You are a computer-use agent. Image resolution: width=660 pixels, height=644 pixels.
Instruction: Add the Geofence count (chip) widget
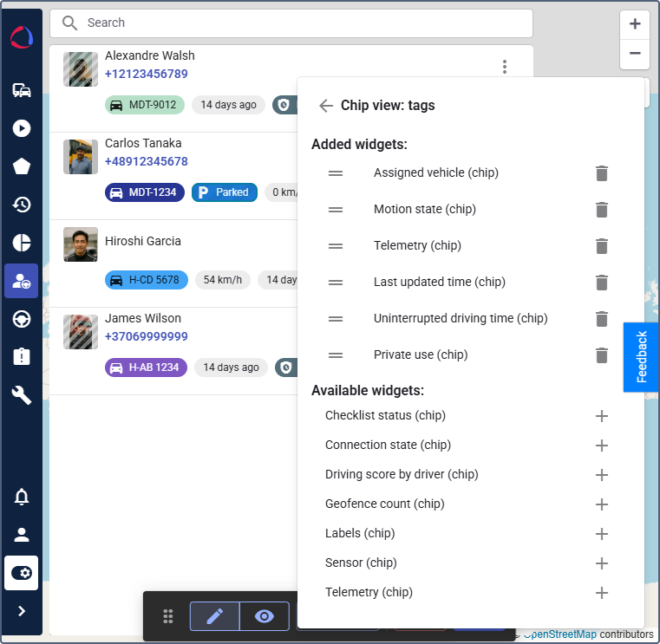coord(602,504)
